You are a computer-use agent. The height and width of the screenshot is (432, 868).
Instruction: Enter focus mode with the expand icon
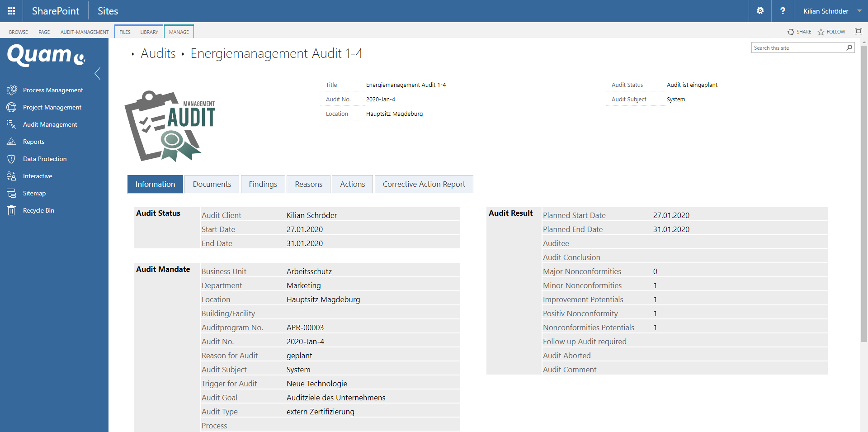pos(859,32)
